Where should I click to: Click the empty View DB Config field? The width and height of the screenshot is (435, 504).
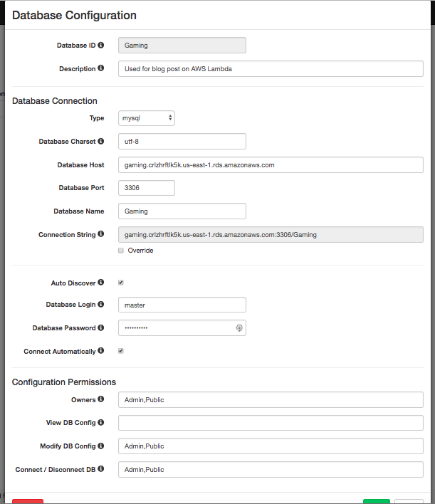click(271, 423)
